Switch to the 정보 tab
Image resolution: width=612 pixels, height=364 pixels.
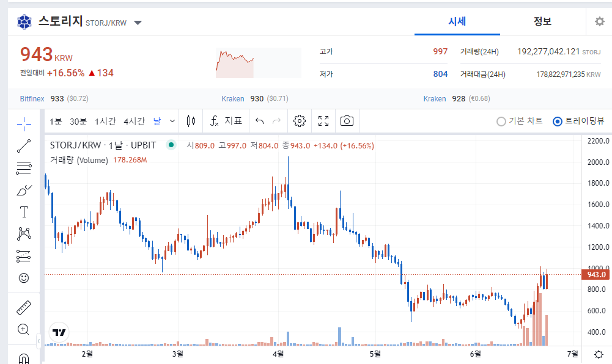[x=542, y=21]
